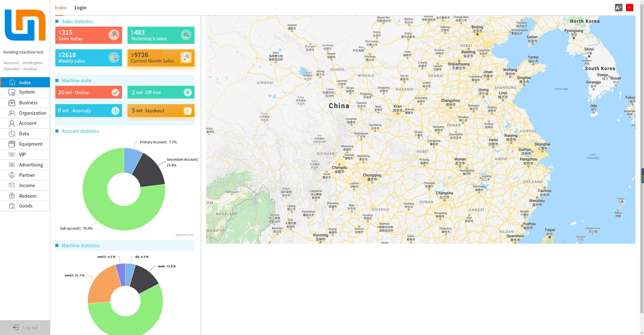Click the language translate icon at top right
Screen dimensions: 644x335
tap(619, 8)
